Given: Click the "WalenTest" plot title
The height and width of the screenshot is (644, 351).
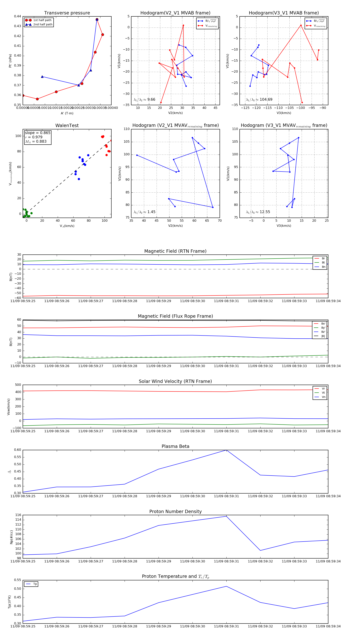Looking at the screenshot, I should tap(67, 125).
